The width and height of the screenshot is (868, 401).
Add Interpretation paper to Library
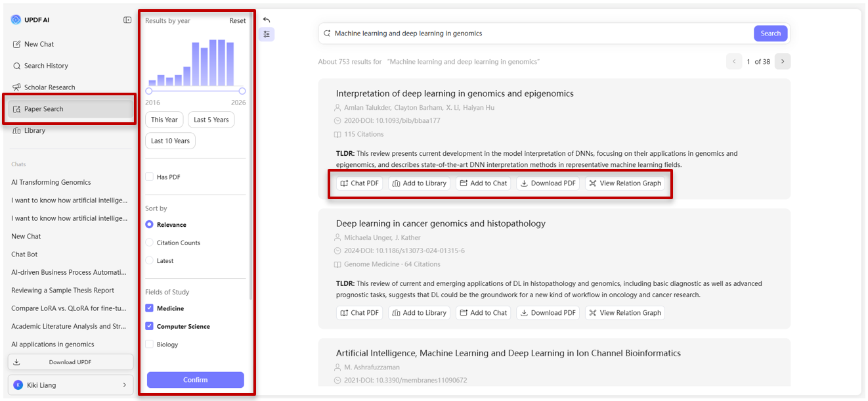coord(420,183)
